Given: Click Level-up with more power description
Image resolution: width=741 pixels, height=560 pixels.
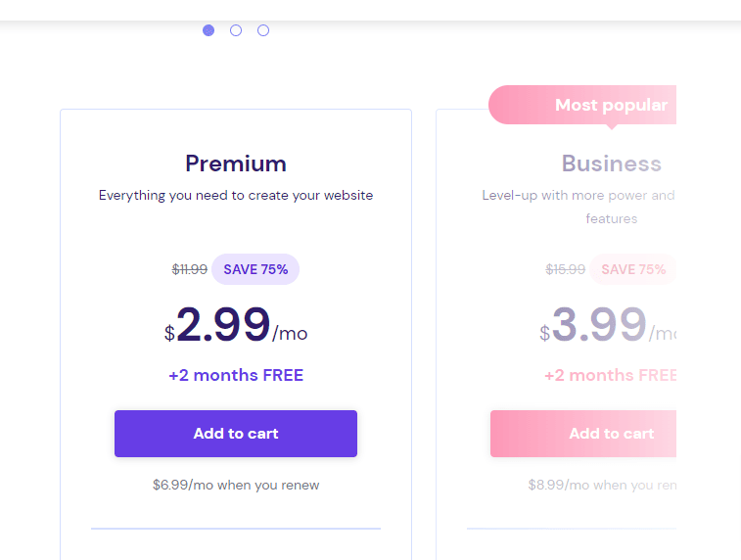Looking at the screenshot, I should tap(579, 207).
